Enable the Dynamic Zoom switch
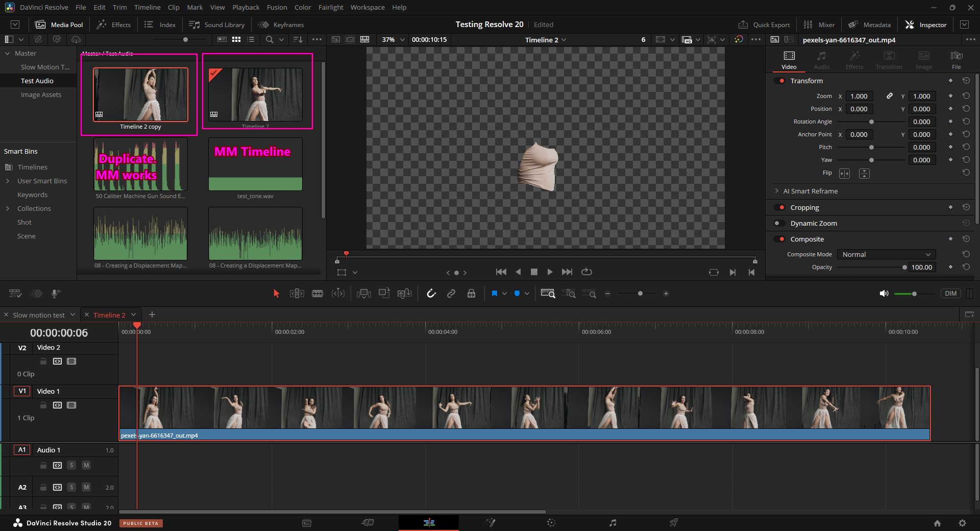980x531 pixels. 779,223
